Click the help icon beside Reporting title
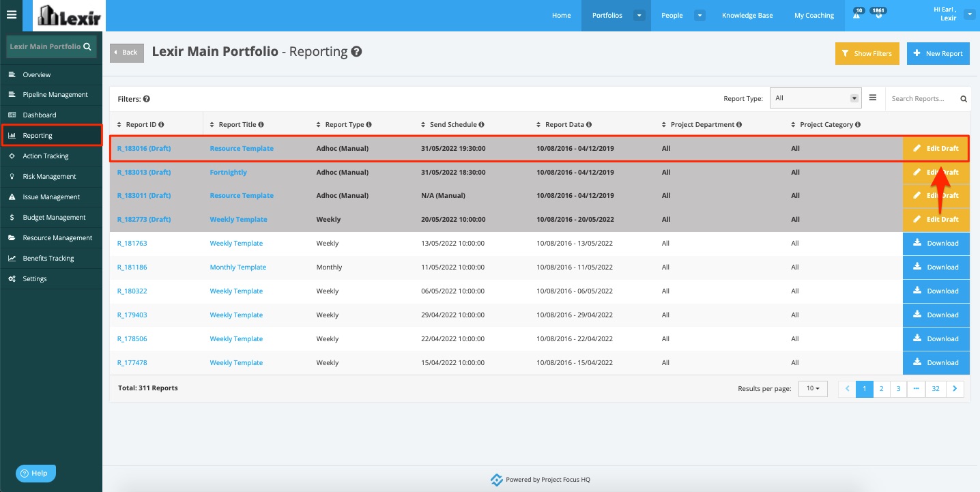980x492 pixels. point(356,51)
